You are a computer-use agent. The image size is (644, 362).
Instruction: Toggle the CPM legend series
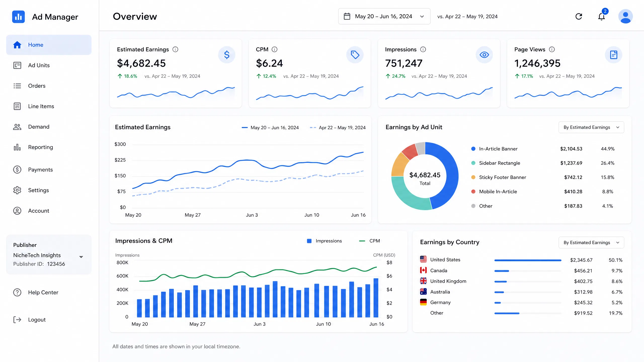coord(369,241)
